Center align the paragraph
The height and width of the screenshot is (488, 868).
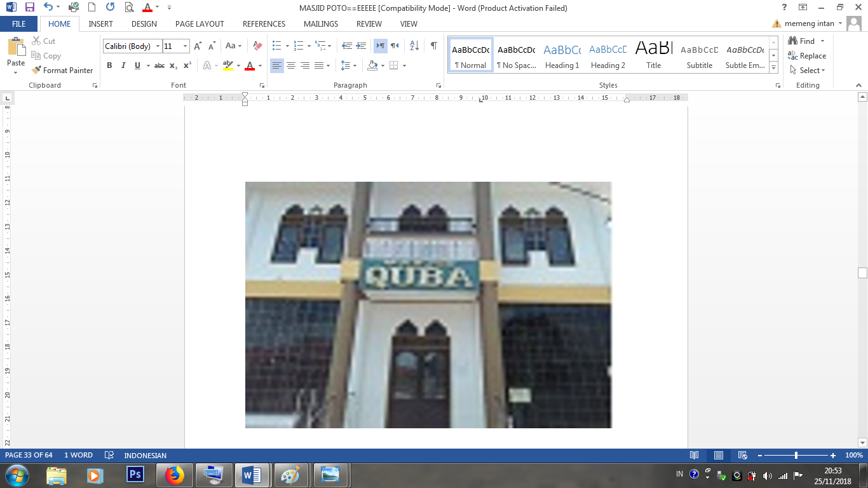[x=291, y=65]
